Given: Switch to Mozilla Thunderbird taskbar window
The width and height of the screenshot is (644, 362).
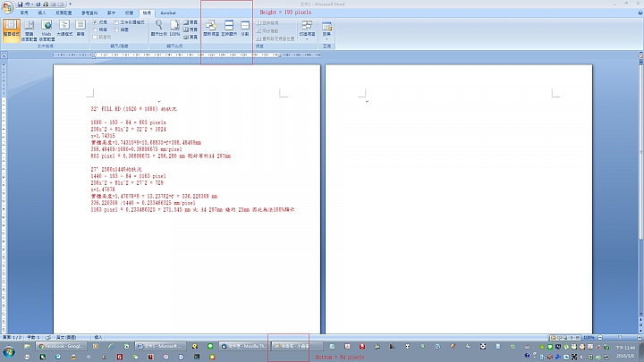Looking at the screenshot, I should tap(245, 347).
